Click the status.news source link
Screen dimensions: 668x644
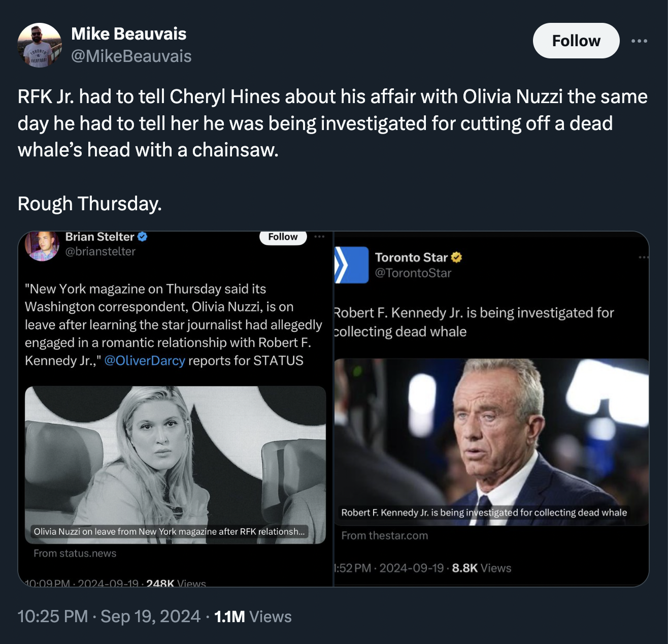(x=75, y=553)
